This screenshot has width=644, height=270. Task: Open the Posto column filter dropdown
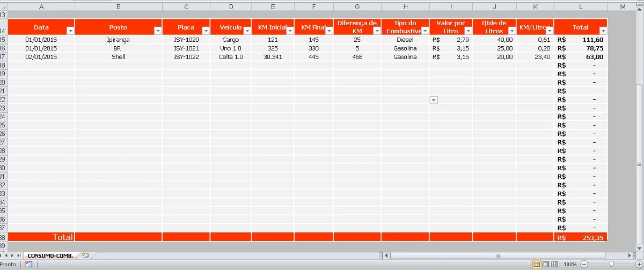pos(158,31)
